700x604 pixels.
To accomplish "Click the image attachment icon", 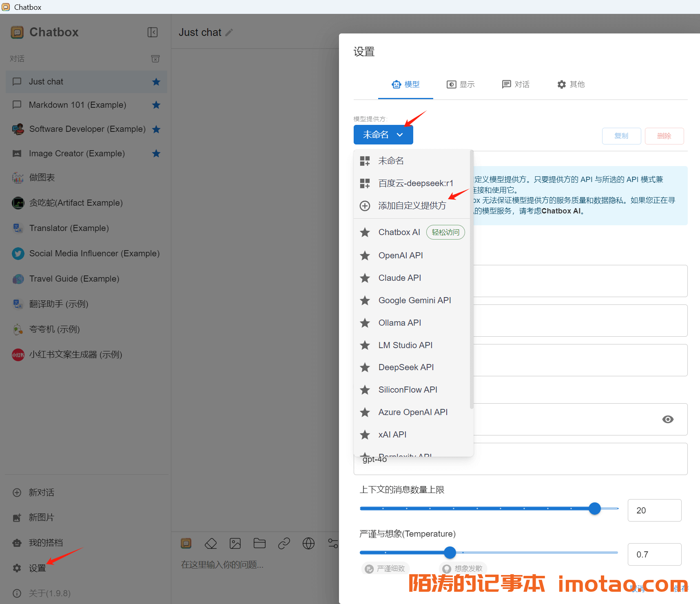I will point(235,543).
